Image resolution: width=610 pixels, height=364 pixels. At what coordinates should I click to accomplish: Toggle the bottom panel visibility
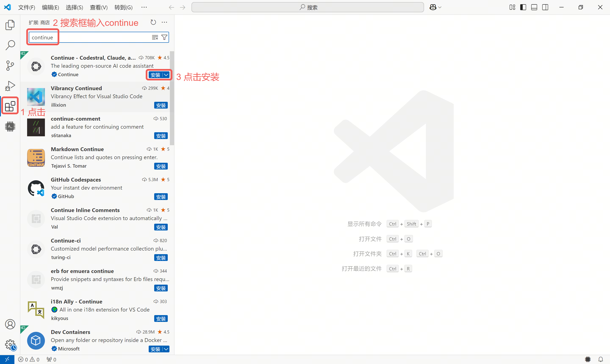[534, 7]
